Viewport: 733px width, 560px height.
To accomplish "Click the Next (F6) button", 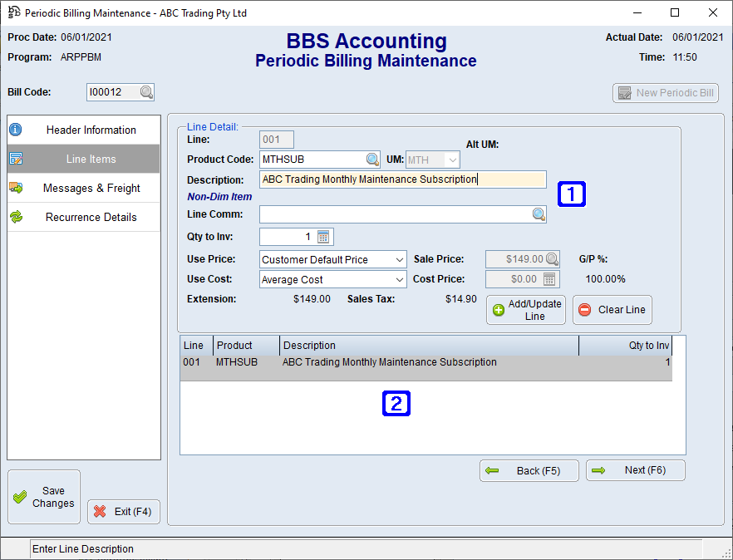I will [635, 469].
